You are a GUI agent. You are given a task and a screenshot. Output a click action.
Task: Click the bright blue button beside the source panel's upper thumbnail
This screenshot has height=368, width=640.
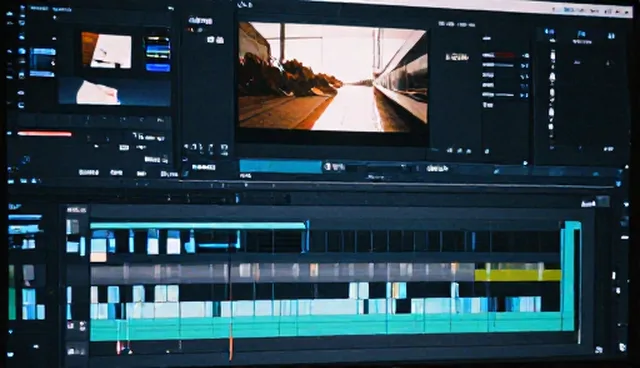click(158, 67)
